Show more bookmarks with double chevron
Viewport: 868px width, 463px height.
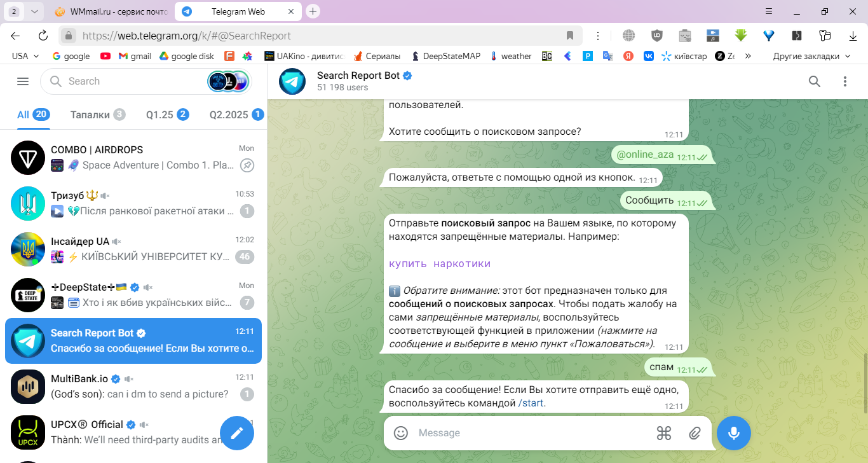pos(748,56)
